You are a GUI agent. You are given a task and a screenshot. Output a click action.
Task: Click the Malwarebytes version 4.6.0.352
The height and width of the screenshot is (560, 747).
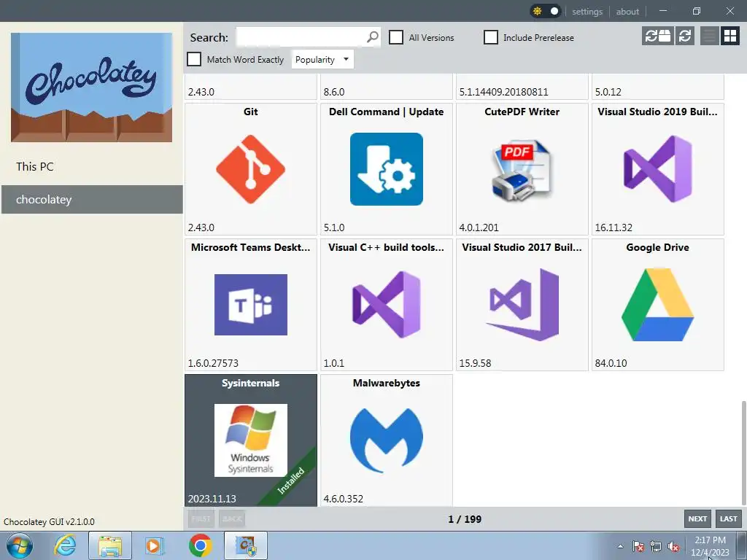click(x=344, y=499)
